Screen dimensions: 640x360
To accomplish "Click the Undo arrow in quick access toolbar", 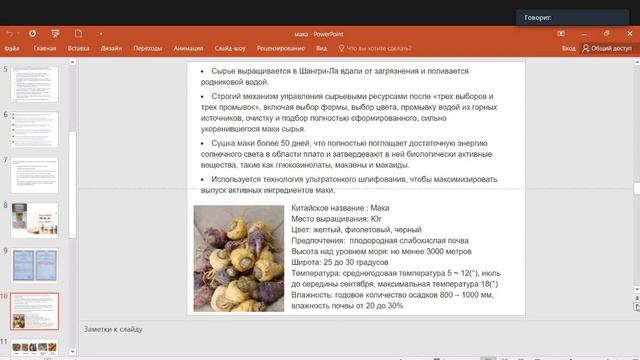I will 10,34.
